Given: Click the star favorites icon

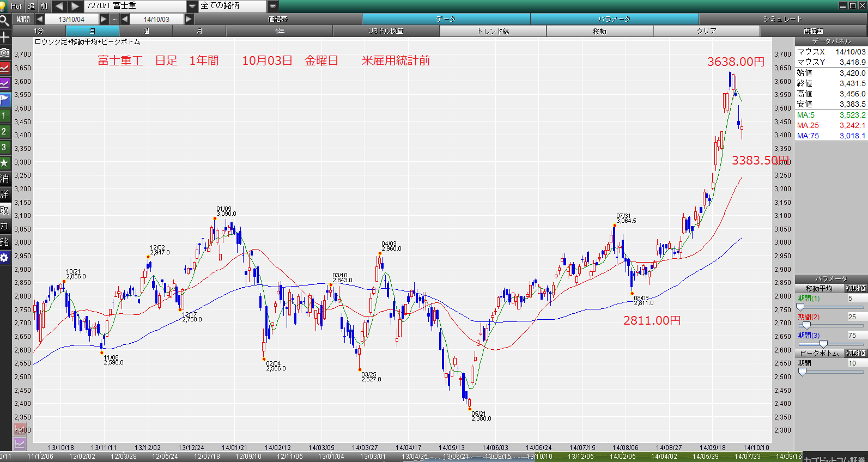Looking at the screenshot, I should (x=5, y=163).
